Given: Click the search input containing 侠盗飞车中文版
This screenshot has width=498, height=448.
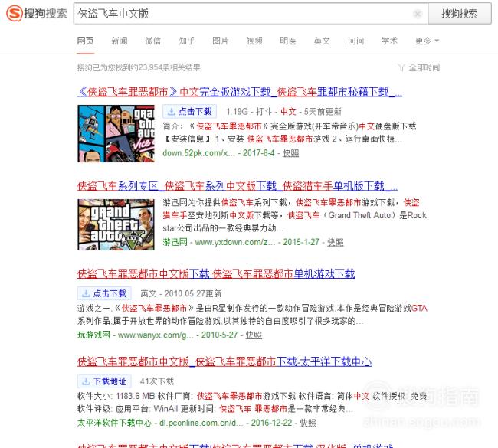Looking at the screenshot, I should pyautogui.click(x=251, y=13).
